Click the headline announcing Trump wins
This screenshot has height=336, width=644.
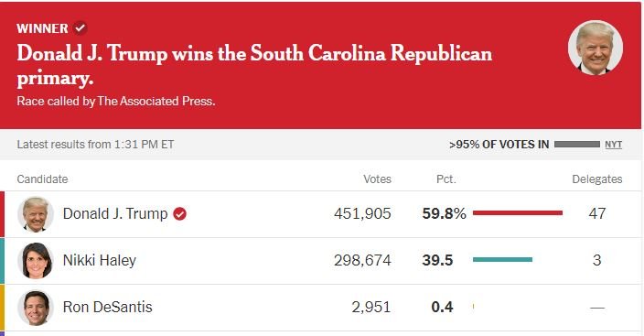(x=254, y=65)
